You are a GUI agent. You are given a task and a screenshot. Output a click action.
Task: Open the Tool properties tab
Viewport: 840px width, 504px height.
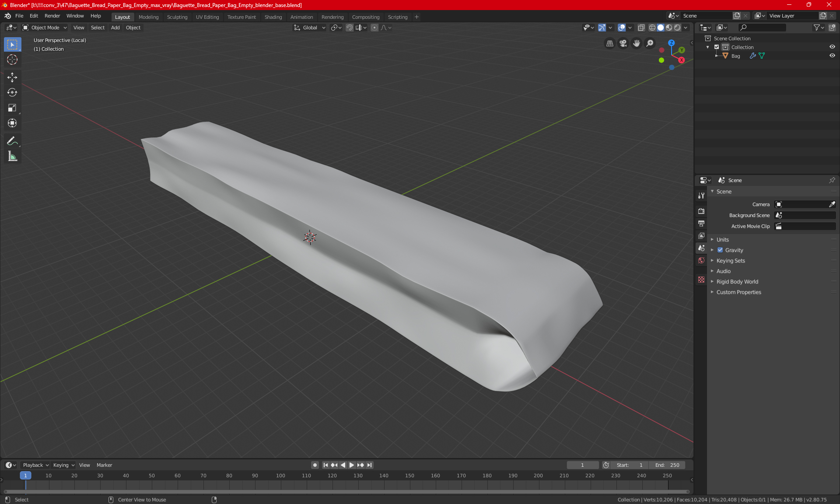coord(701,196)
